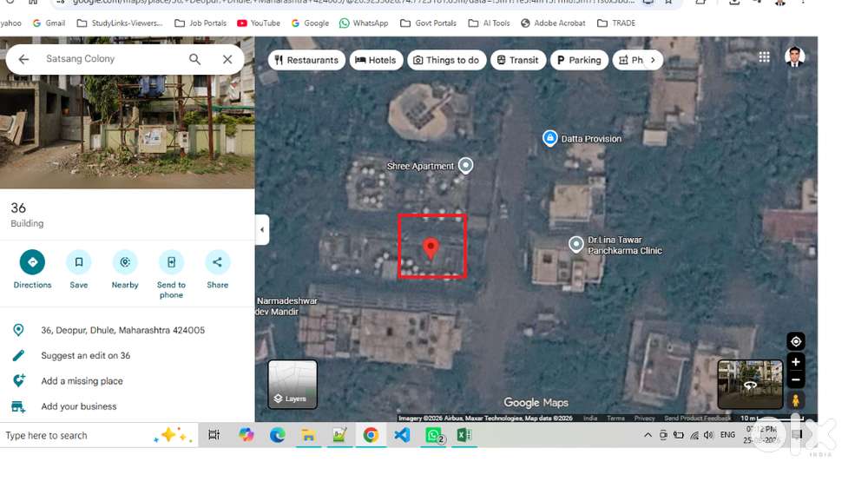The image size is (868, 488).
Task: Open Microsoft Edge from the taskbar
Action: click(x=278, y=435)
